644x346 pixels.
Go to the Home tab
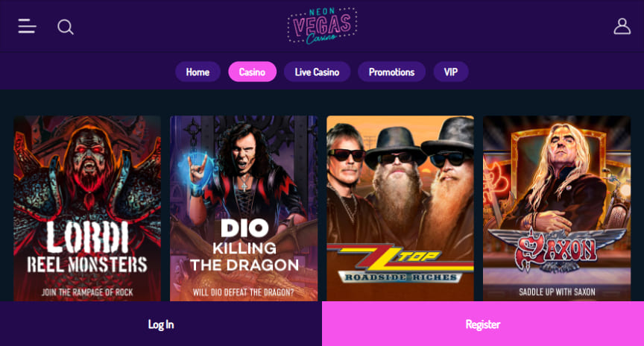[x=198, y=72]
